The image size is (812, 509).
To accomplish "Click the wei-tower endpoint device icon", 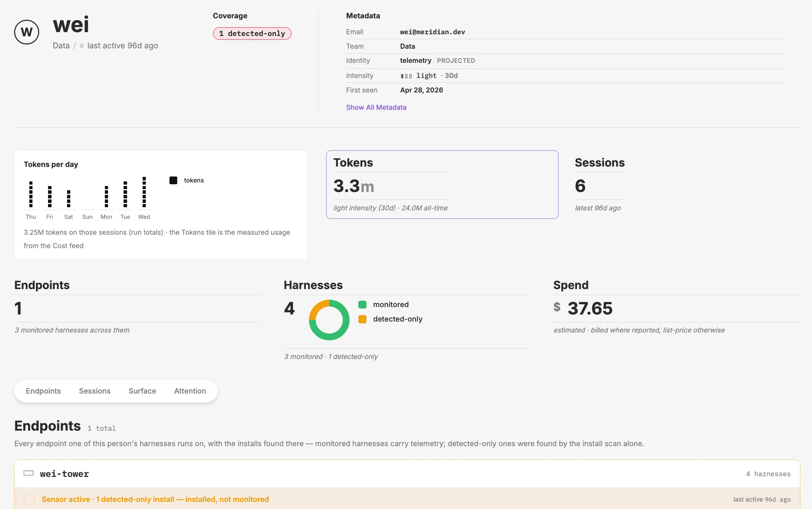I will coord(29,473).
